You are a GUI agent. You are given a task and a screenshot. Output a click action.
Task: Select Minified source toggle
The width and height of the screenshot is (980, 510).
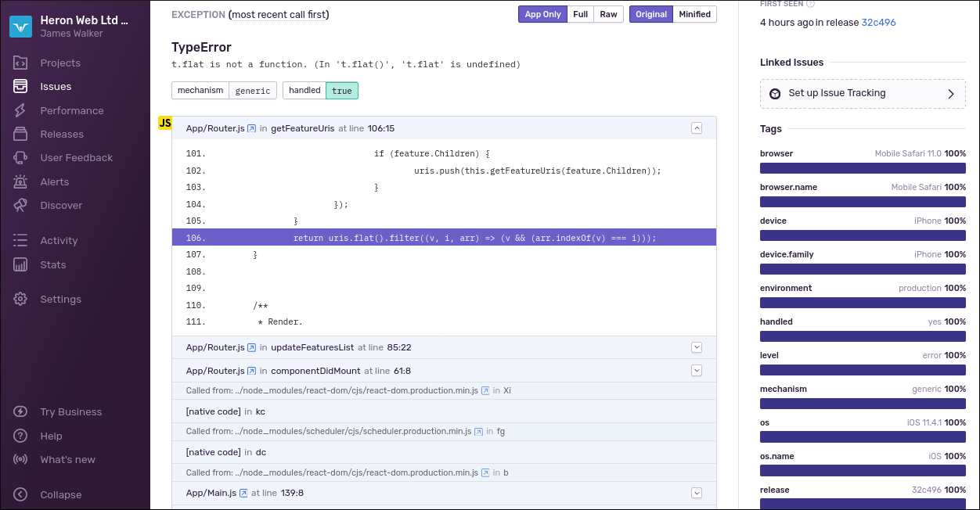[x=694, y=14]
